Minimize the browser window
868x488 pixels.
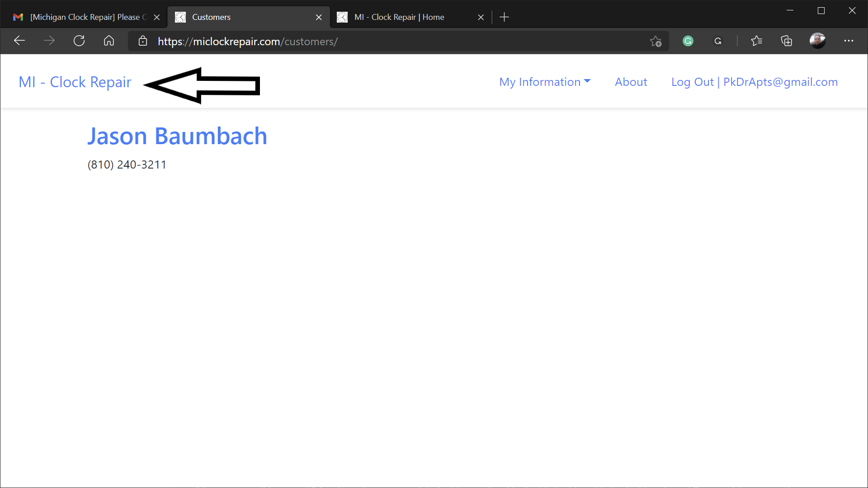coord(790,10)
